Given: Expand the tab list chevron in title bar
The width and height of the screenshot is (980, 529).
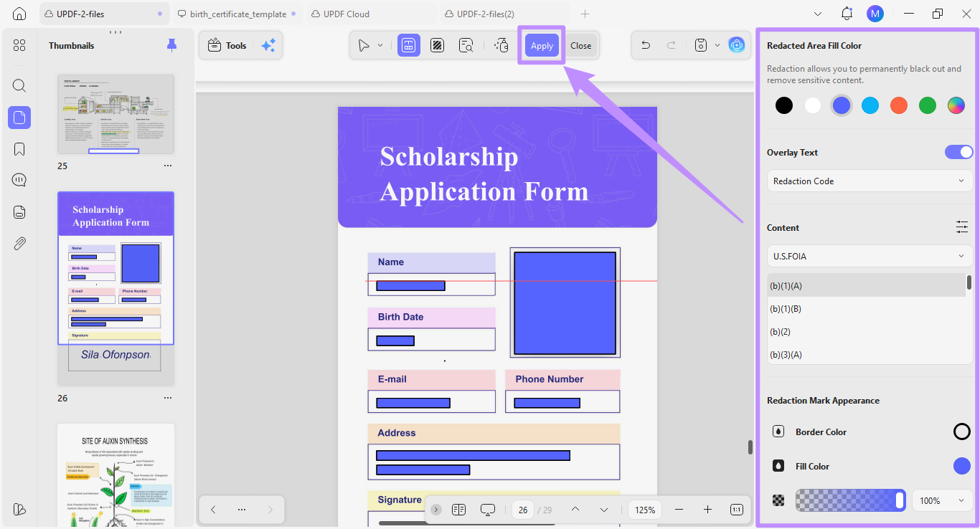Looking at the screenshot, I should (819, 14).
